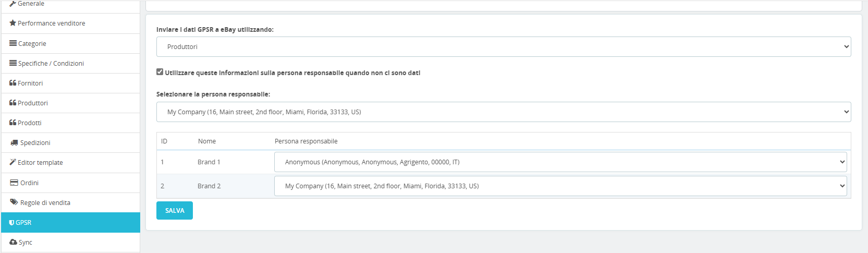Click the star icon beside Performance venditore
Image resolution: width=868 pixels, height=253 pixels.
[x=13, y=23]
